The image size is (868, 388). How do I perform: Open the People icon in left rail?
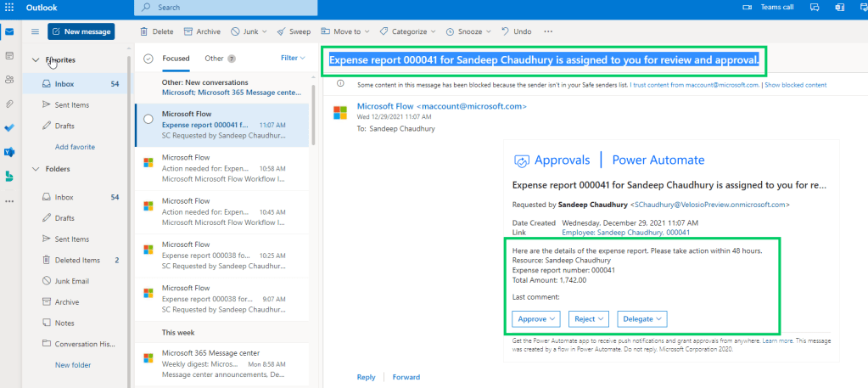[x=9, y=79]
